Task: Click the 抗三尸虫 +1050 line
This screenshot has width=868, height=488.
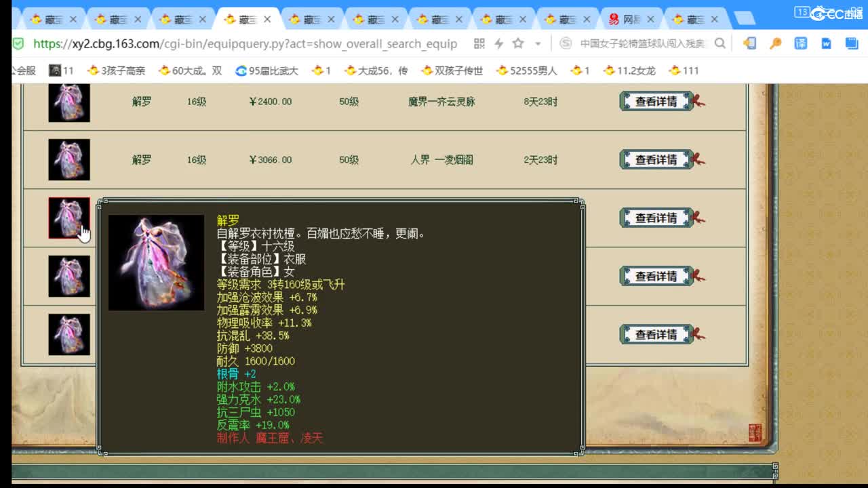Action: coord(256,412)
